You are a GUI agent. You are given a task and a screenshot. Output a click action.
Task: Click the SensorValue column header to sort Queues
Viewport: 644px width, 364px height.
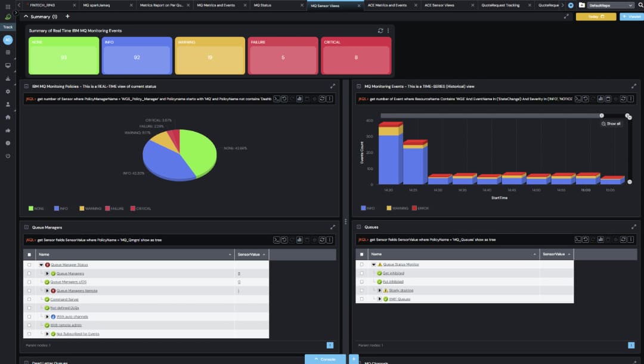click(x=553, y=254)
